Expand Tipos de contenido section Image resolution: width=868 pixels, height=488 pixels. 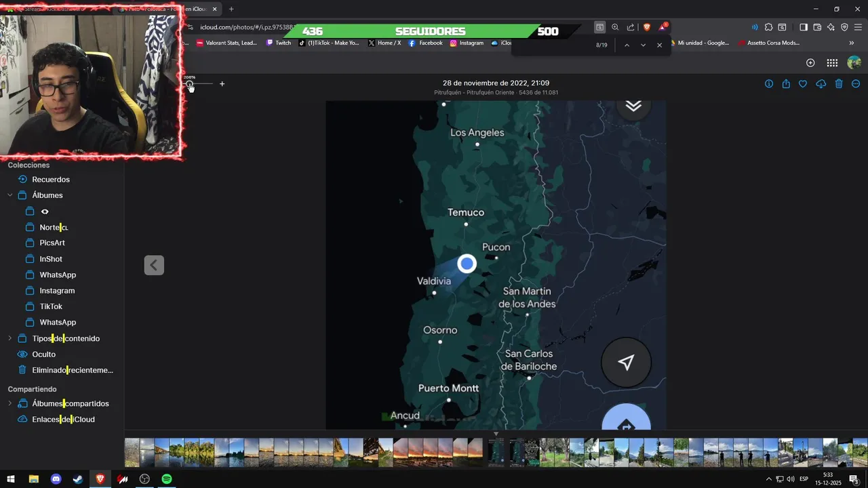10,338
